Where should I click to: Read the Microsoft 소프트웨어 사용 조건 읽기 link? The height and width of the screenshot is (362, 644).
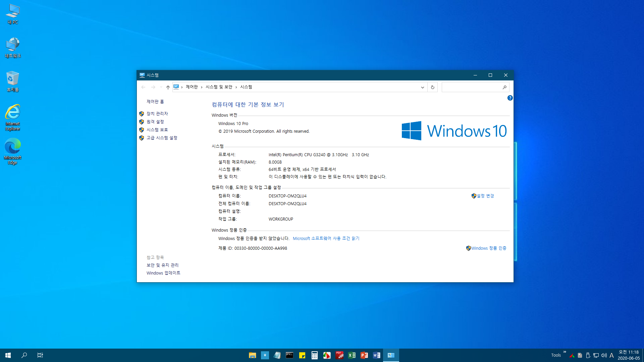pos(326,238)
